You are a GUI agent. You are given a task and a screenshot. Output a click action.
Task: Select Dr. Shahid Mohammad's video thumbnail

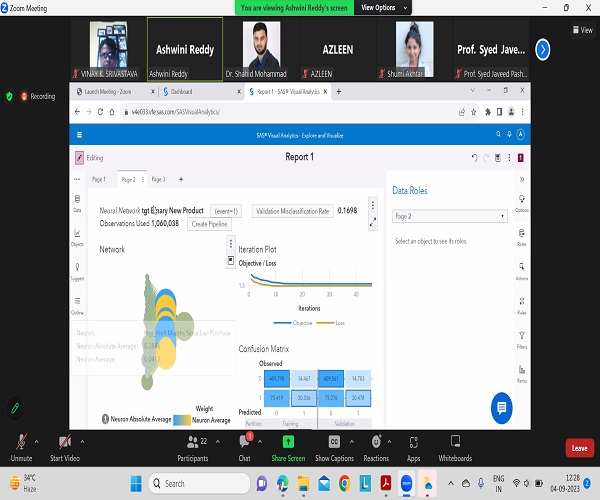(261, 49)
